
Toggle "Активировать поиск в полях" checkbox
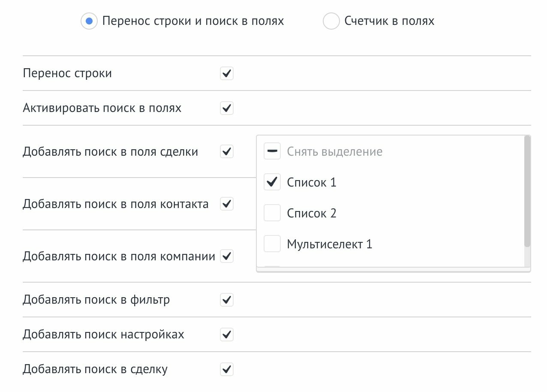pos(227,108)
